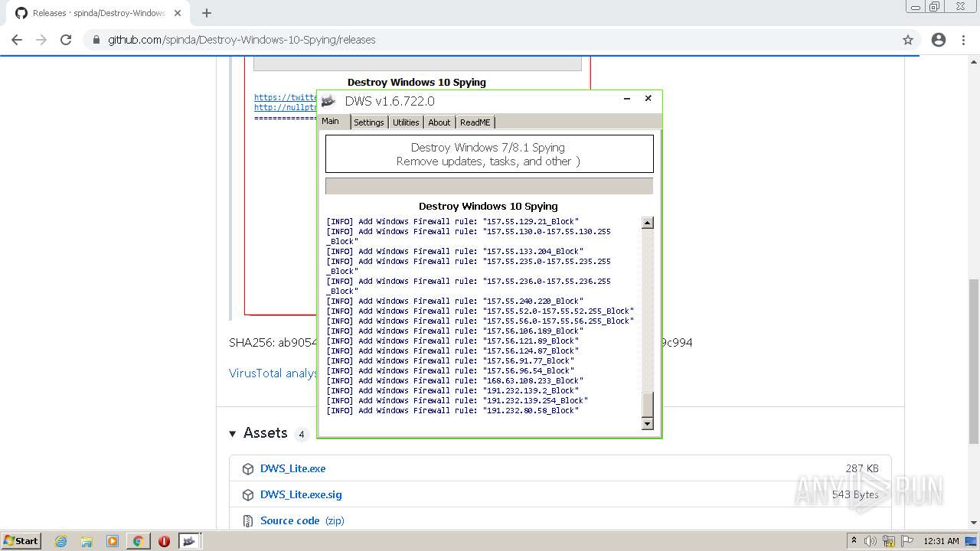Screen dimensions: 980x551
Task: Close the Releases GitHub tab
Action: coord(178,13)
